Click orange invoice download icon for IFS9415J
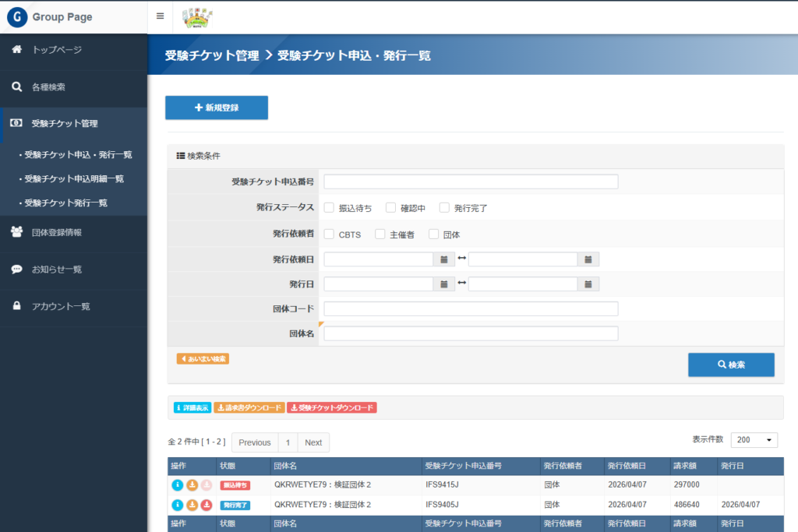 192,485
